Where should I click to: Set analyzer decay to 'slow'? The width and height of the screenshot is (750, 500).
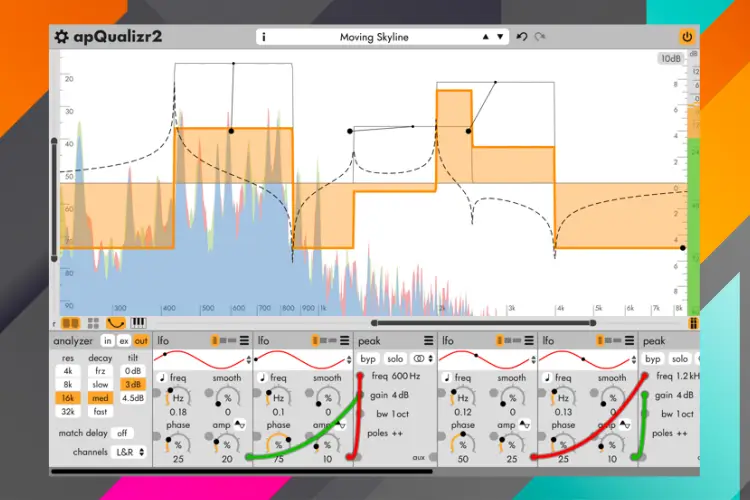[100, 384]
